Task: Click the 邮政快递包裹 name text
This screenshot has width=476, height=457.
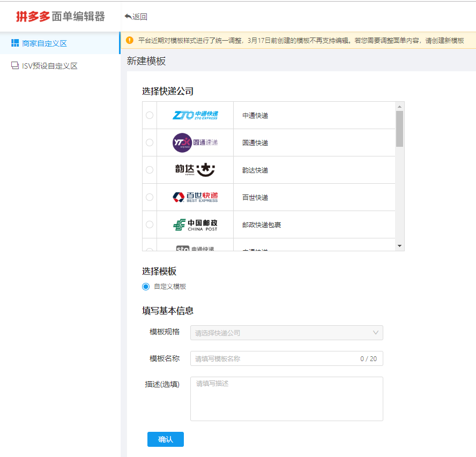Action: point(262,225)
